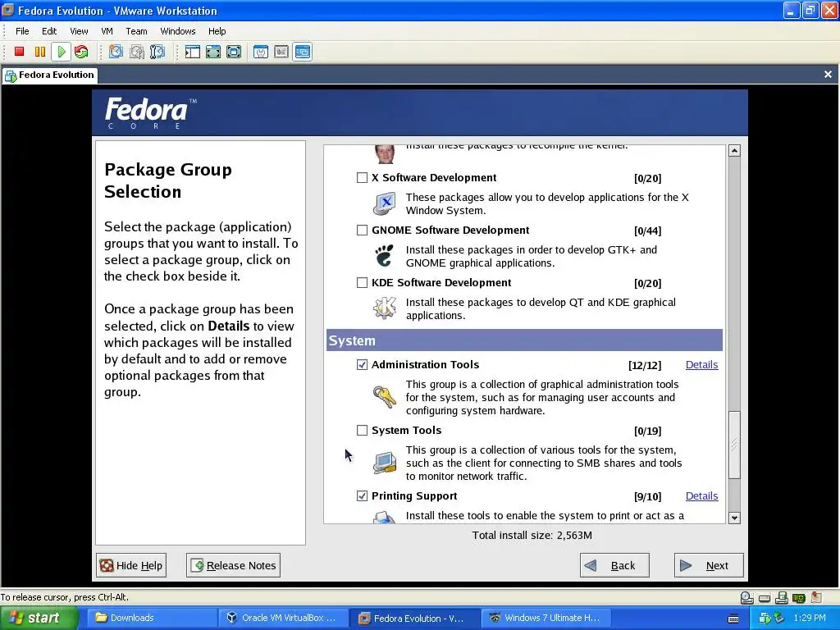Uncheck the Printing Support checkbox
This screenshot has width=840, height=630.
coord(362,496)
